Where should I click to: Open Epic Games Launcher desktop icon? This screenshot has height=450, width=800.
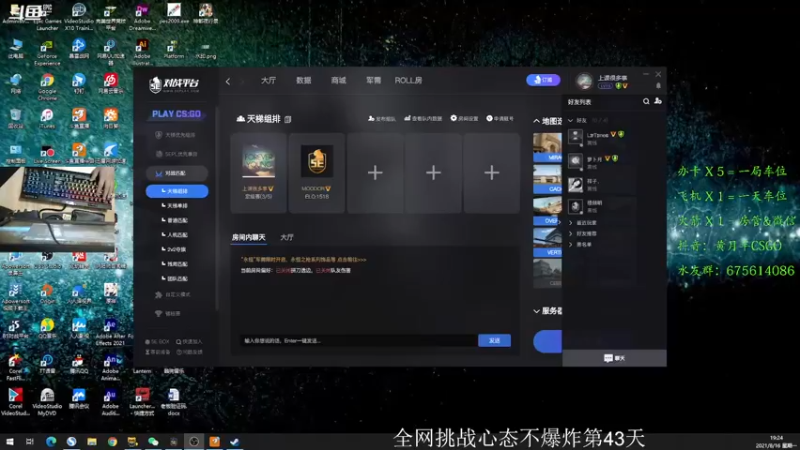47,17
